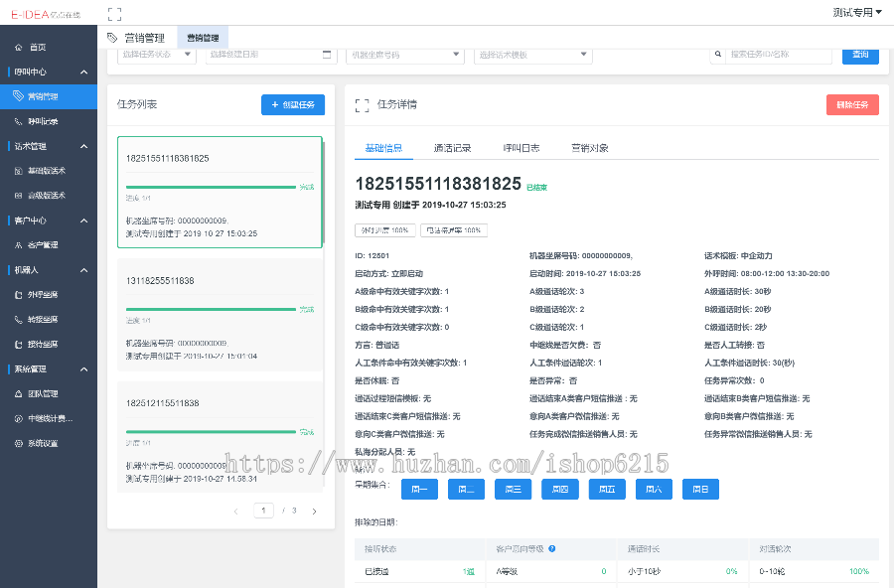
Task: Switch to 呼叫日志 tab
Action: (521, 148)
